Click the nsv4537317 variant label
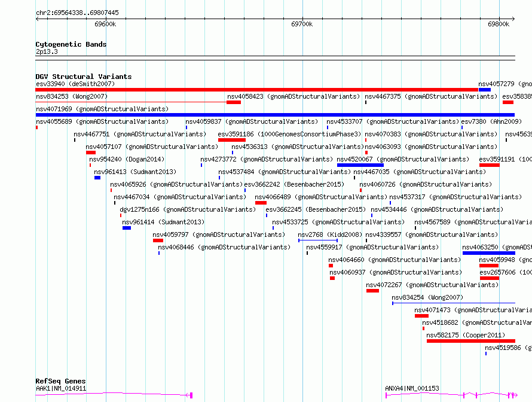The image size is (532, 402). 455,197
